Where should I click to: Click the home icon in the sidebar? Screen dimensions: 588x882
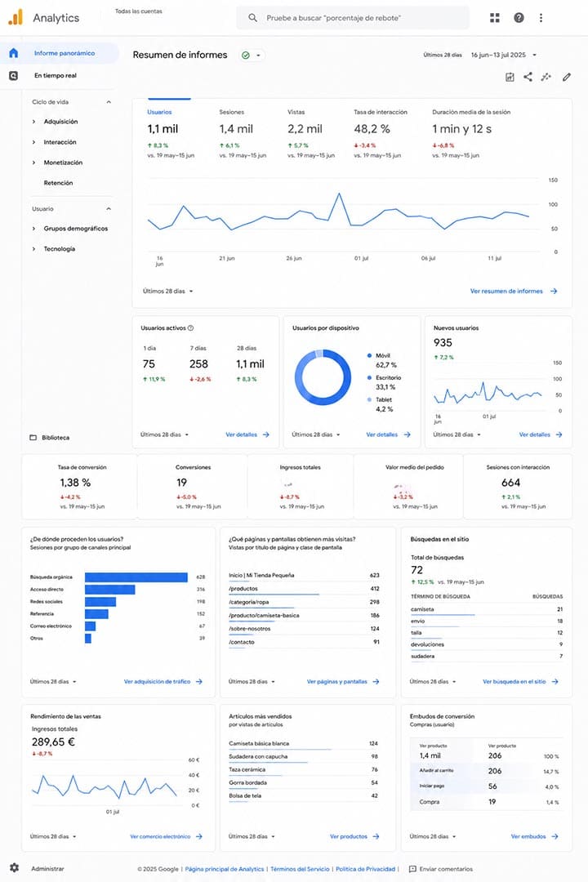coord(14,53)
